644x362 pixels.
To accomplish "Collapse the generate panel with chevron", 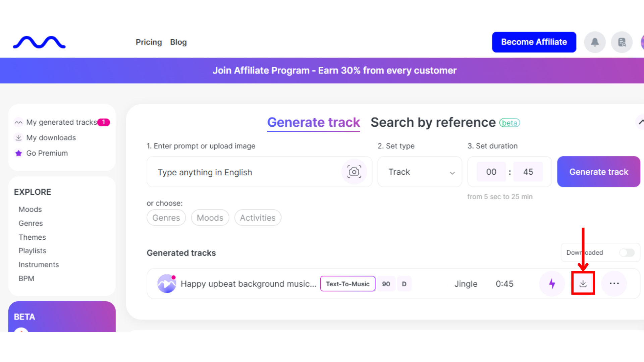I will pyautogui.click(x=640, y=122).
